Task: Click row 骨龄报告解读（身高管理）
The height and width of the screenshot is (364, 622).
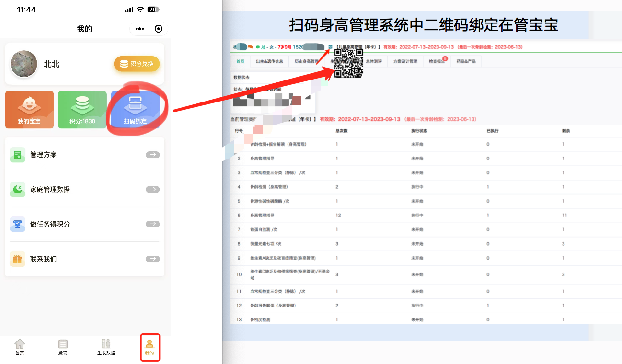Action: (x=426, y=305)
